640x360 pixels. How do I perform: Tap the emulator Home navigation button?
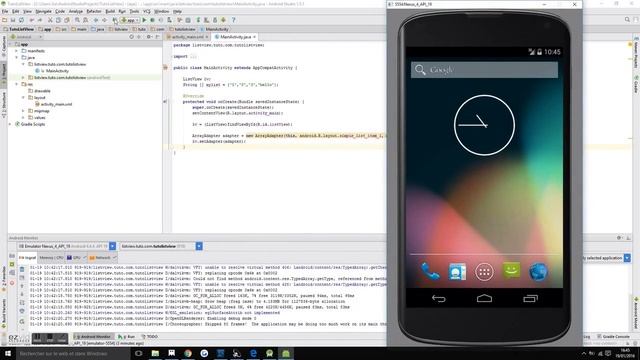[x=484, y=299]
